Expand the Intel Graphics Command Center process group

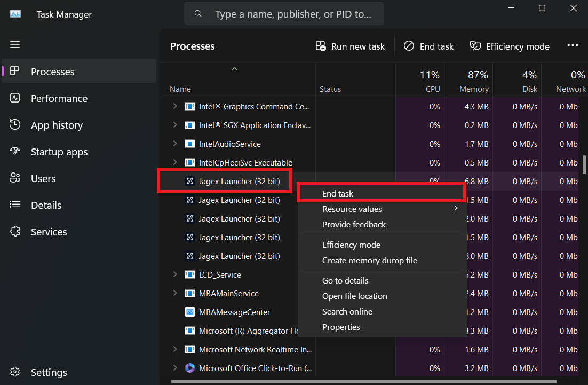(175, 106)
